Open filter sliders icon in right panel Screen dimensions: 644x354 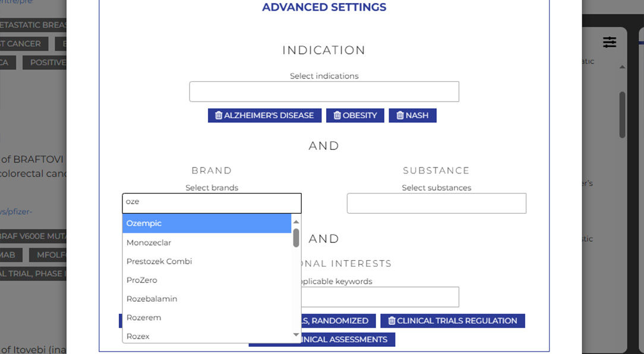pos(610,42)
